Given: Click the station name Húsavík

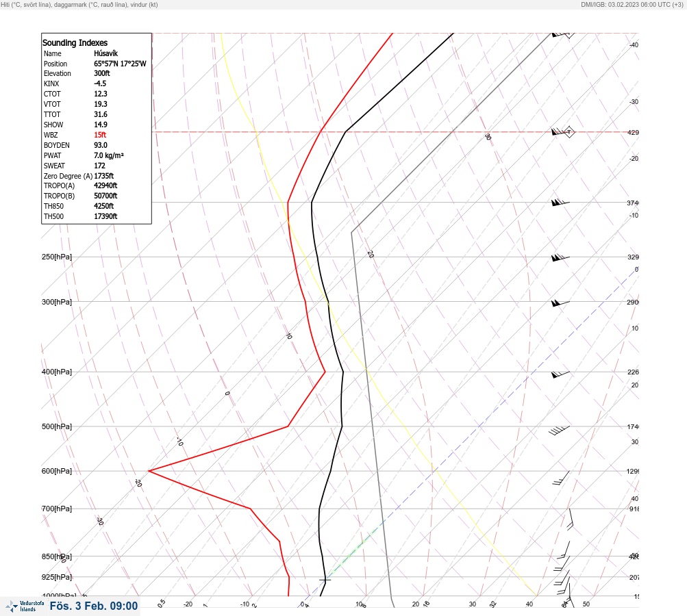Looking at the screenshot, I should coord(105,53).
